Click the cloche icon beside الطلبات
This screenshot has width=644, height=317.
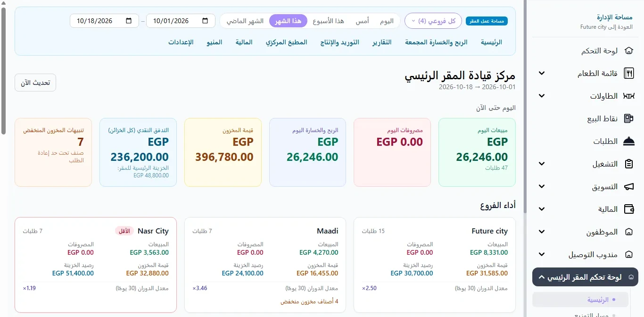click(628, 141)
